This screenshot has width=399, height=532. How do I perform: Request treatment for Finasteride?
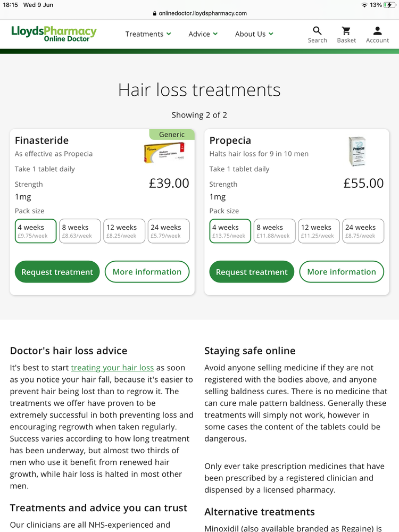point(57,272)
